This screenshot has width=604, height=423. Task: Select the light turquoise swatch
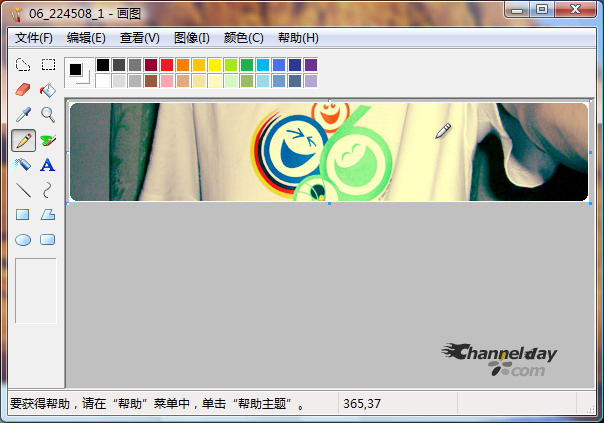pos(263,81)
